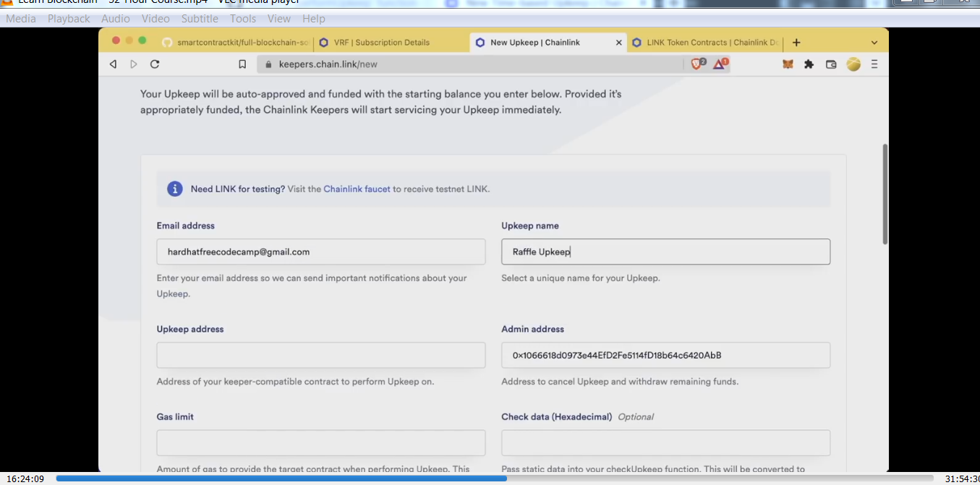Open Brave Rewards triangle icon

(x=720, y=64)
